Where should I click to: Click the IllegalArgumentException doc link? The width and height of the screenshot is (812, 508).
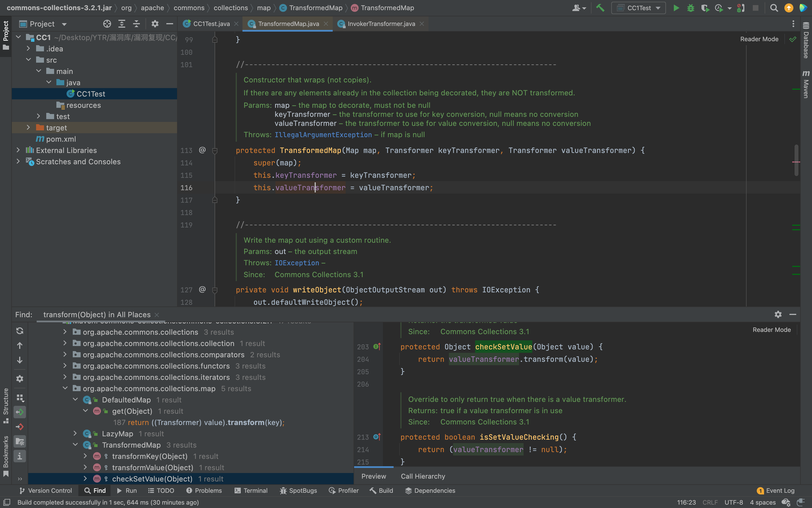pos(323,135)
